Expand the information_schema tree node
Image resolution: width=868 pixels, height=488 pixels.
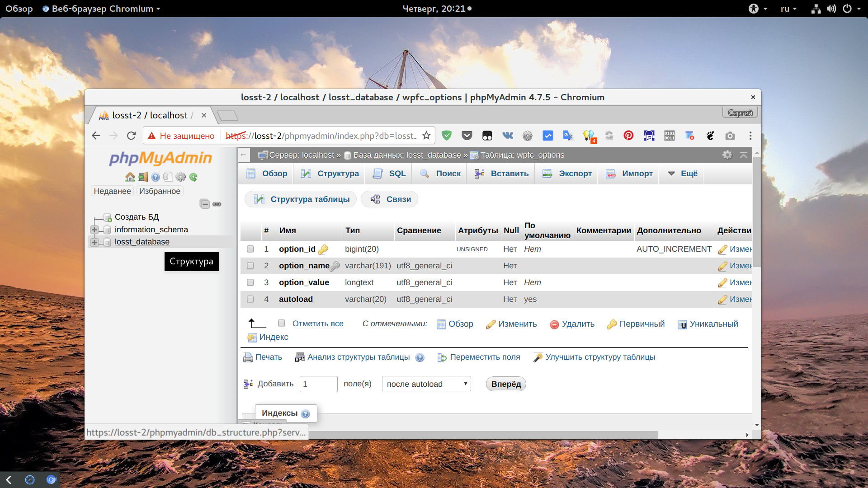coord(94,230)
